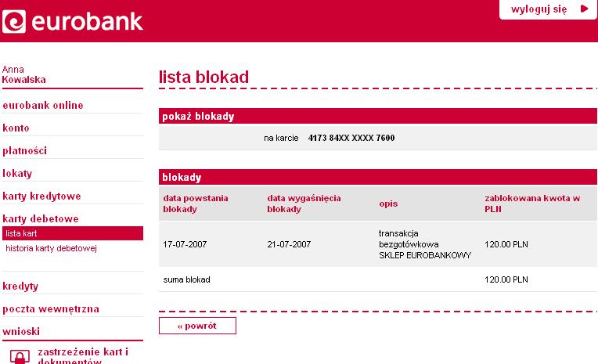Image resolution: width=598 pixels, height=364 pixels.
Task: Open historia karty debetowej link
Action: point(51,248)
